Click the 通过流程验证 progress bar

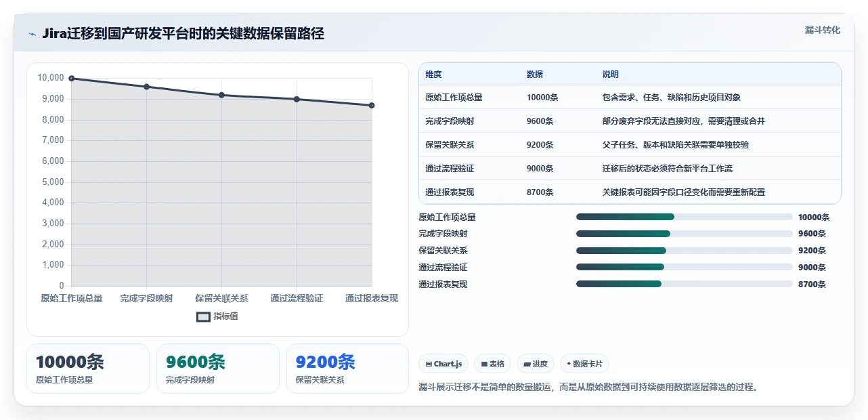pos(684,267)
